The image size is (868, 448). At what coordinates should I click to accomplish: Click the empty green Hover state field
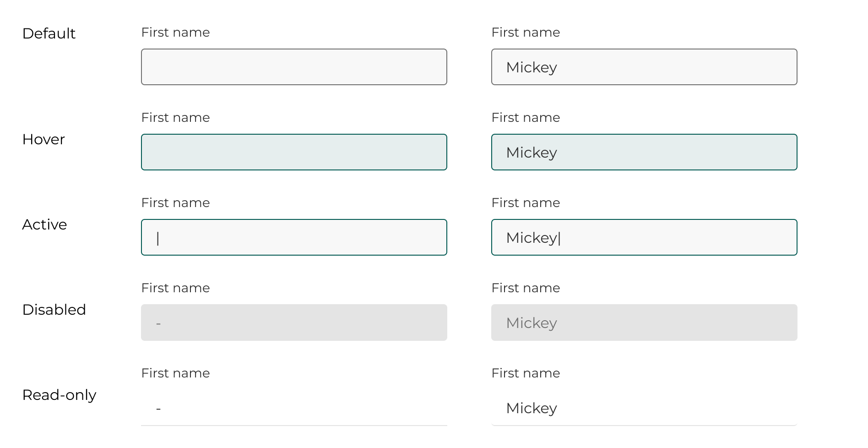[294, 152]
